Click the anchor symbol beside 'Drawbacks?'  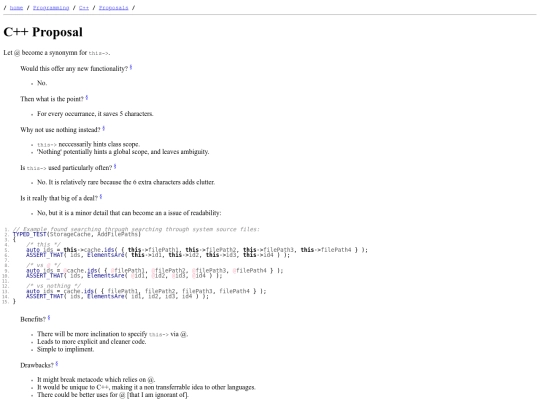click(x=57, y=364)
